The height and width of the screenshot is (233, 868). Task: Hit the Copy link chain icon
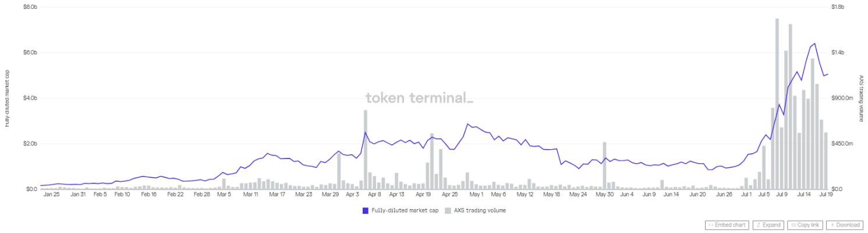pos(793,225)
